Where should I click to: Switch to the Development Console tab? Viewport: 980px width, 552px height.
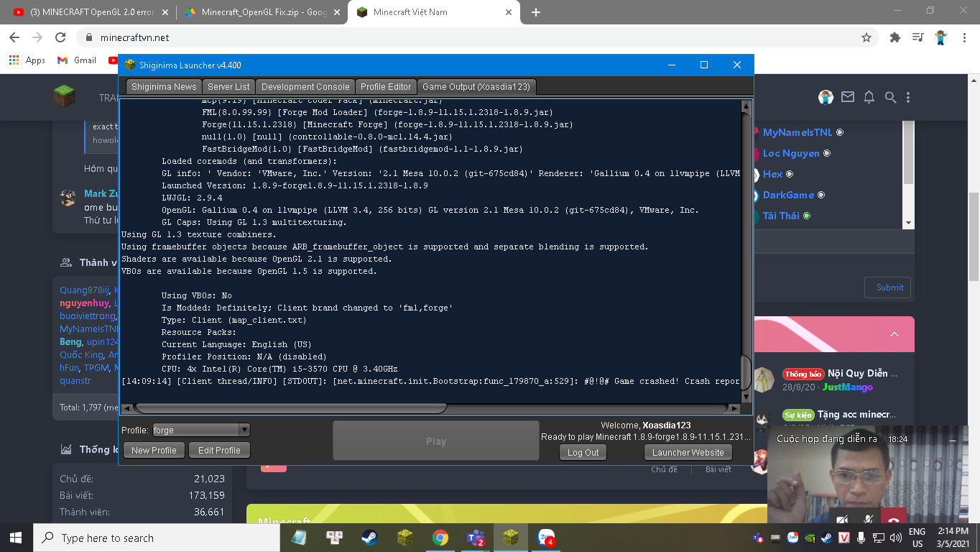tap(305, 86)
